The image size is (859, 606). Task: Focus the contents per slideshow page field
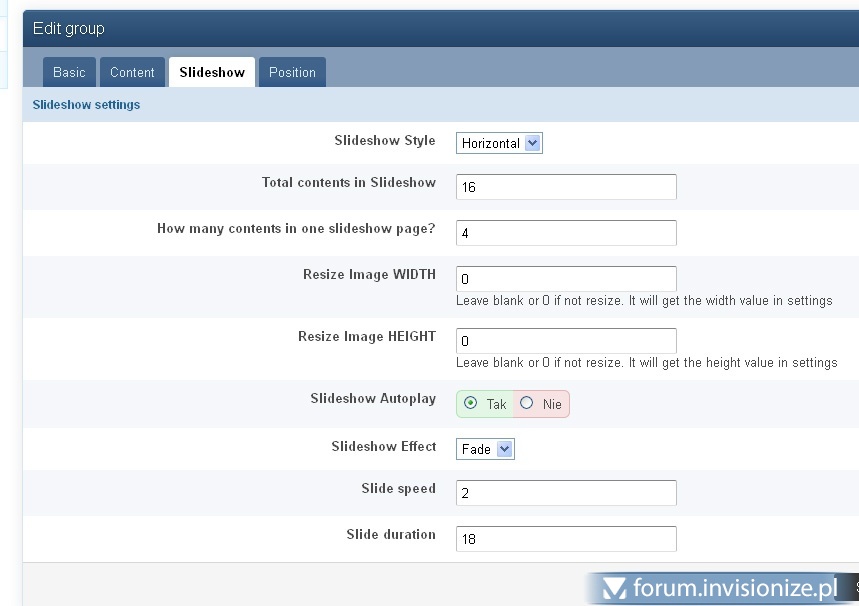566,233
